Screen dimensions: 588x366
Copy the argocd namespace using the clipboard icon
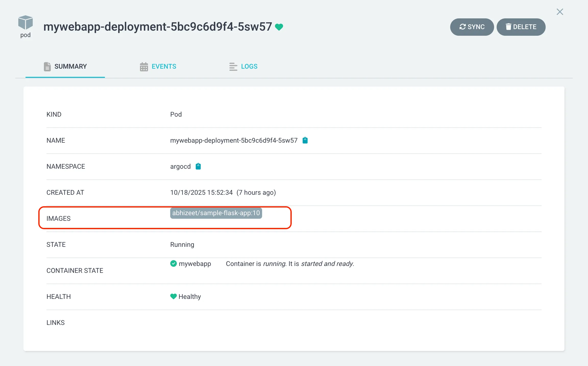tap(198, 166)
